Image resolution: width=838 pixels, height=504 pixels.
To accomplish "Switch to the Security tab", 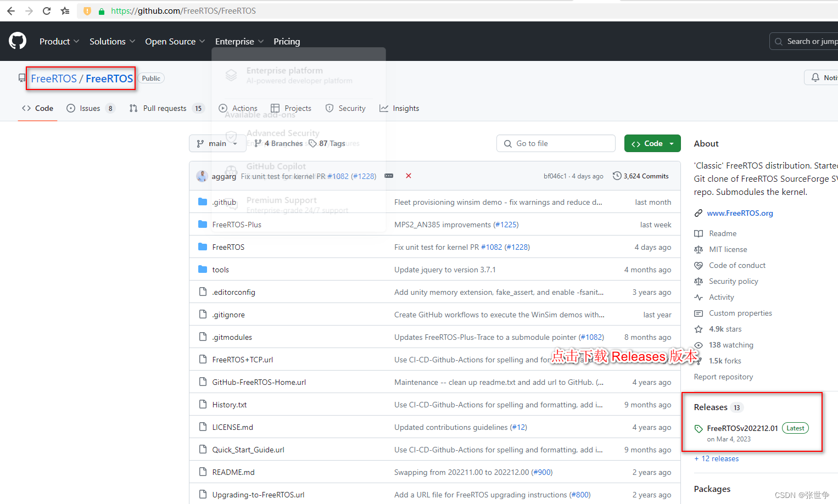I will click(x=345, y=108).
